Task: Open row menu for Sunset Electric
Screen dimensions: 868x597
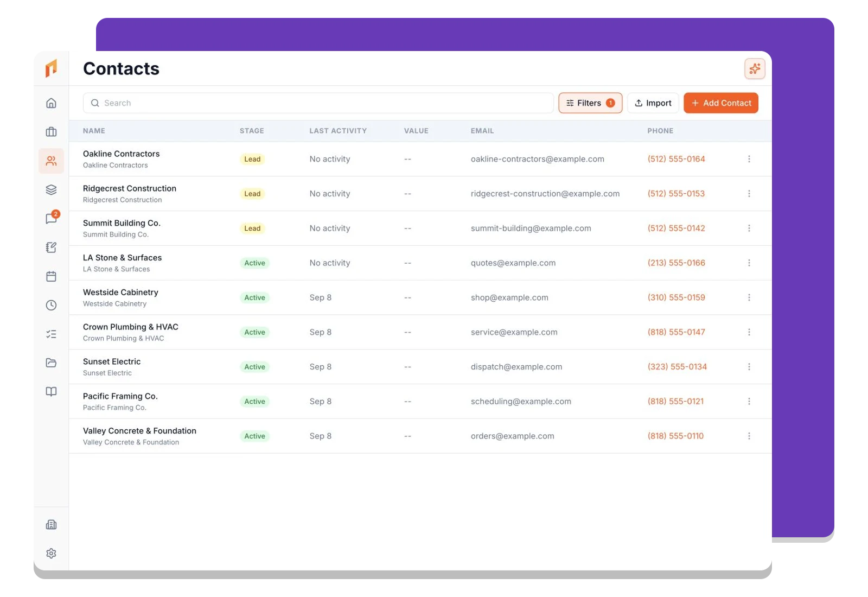Action: (749, 367)
